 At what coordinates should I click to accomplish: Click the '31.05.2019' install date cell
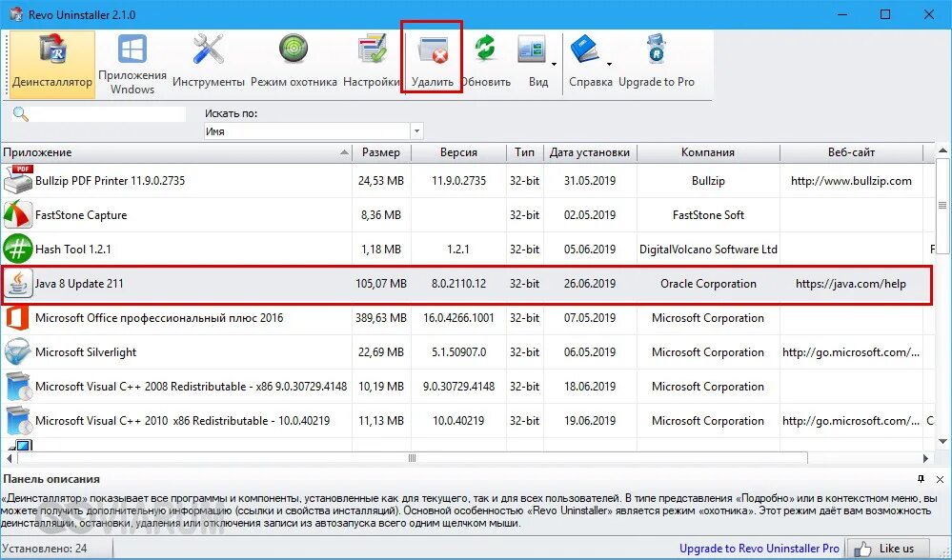click(589, 181)
